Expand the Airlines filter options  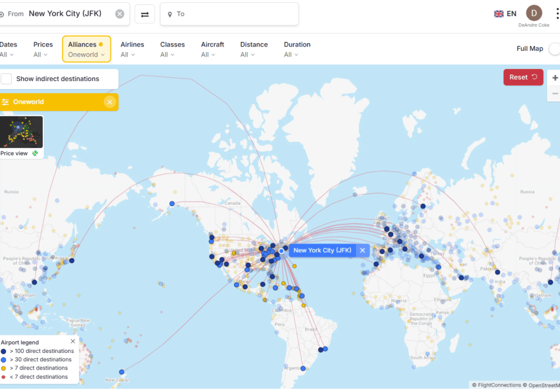click(133, 49)
